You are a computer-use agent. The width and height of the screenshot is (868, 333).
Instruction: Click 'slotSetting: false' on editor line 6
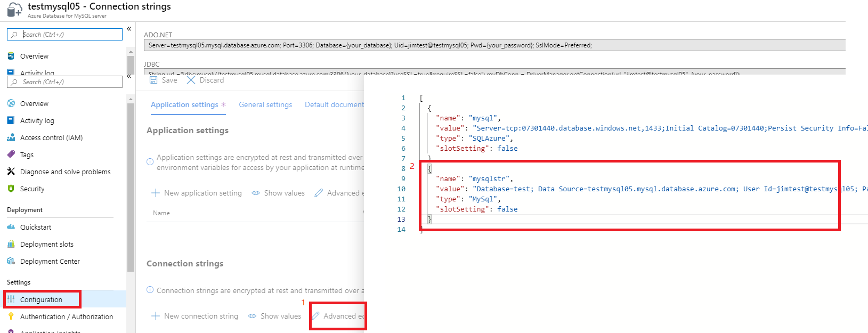click(x=477, y=149)
